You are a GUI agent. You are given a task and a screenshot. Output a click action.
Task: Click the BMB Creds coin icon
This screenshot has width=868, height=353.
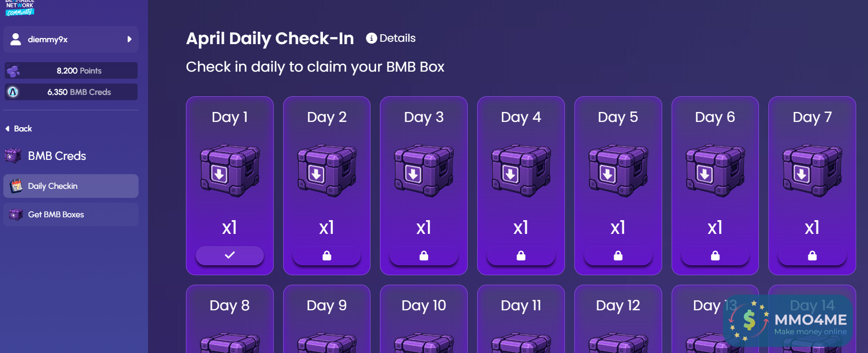pyautogui.click(x=13, y=92)
